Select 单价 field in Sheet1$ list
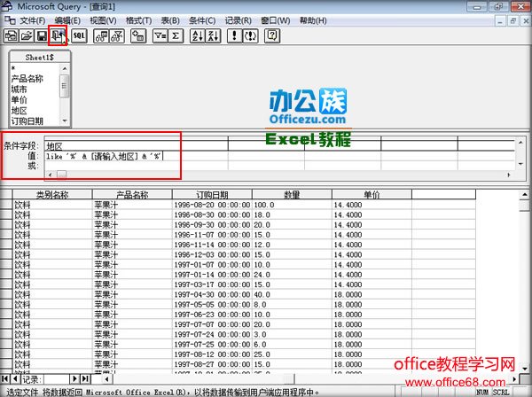Screen dimensions: 532x397 [19, 99]
